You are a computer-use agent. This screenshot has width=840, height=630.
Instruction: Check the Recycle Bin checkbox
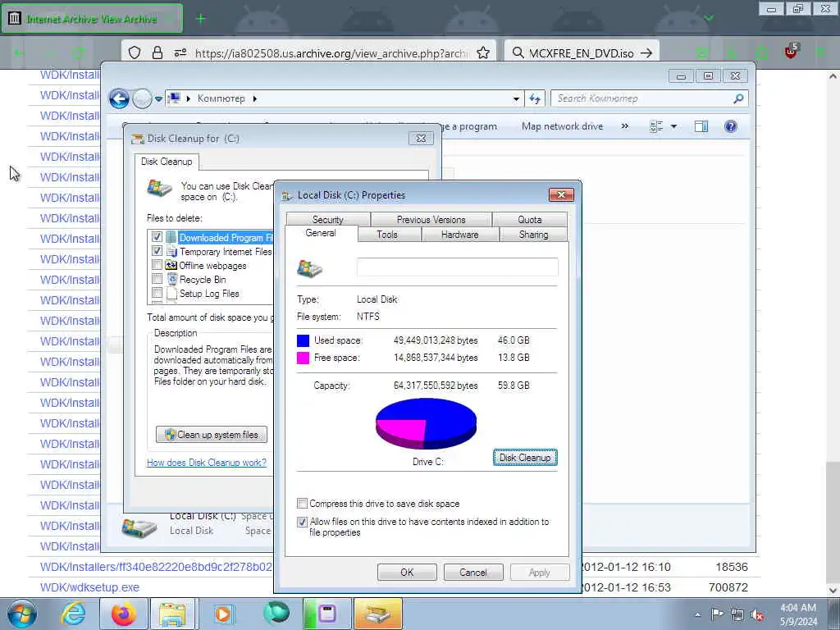coord(157,279)
